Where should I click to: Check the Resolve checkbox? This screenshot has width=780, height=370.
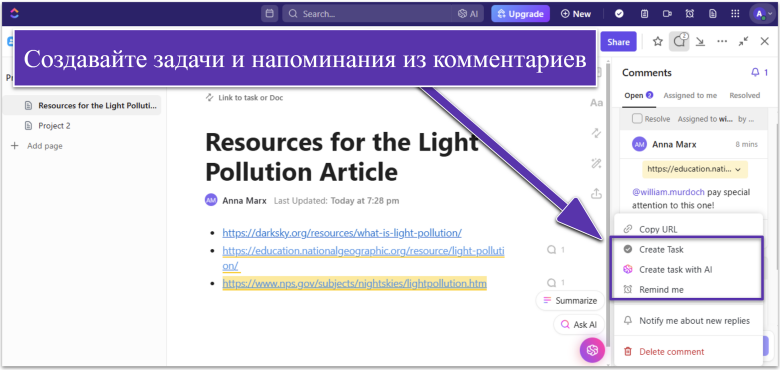tap(637, 119)
